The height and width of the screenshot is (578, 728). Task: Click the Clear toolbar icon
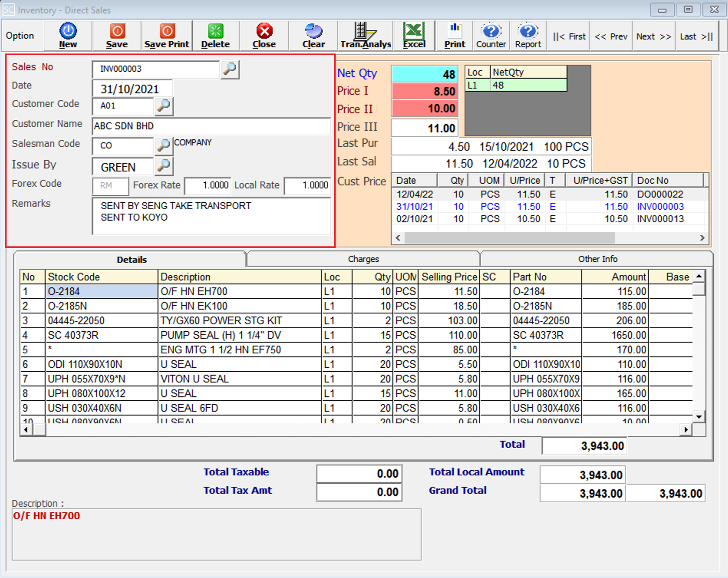coord(313,36)
